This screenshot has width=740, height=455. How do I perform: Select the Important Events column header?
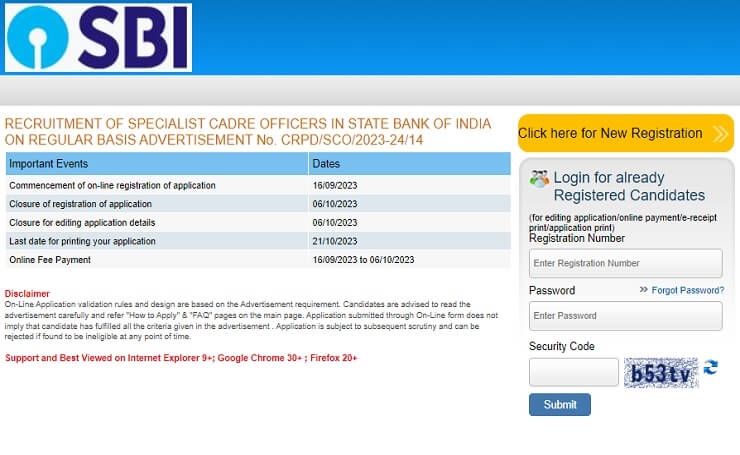(x=157, y=164)
